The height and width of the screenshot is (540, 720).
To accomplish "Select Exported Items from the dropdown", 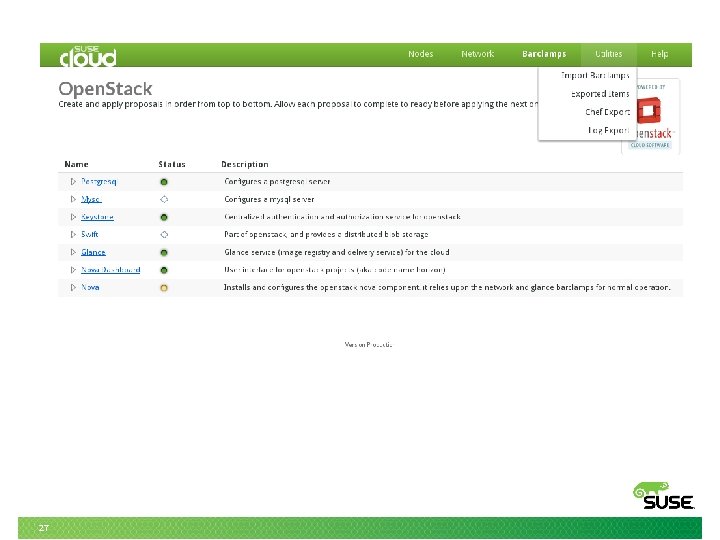I will coord(600,94).
